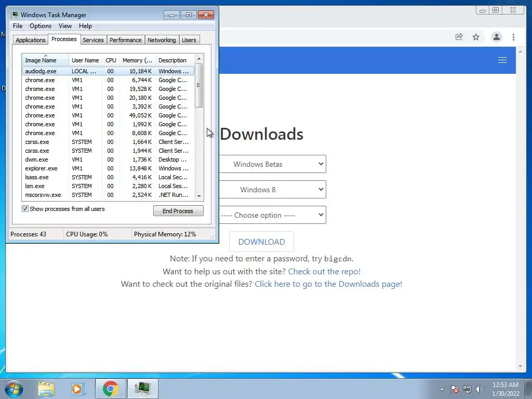Open the File menu
The image size is (532, 399).
pyautogui.click(x=18, y=26)
